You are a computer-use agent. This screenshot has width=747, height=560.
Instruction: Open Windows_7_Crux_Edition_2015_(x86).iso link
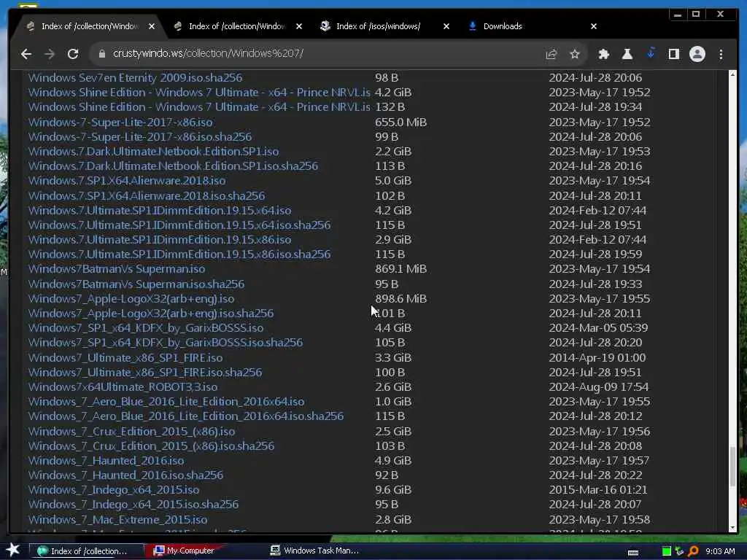pos(131,432)
